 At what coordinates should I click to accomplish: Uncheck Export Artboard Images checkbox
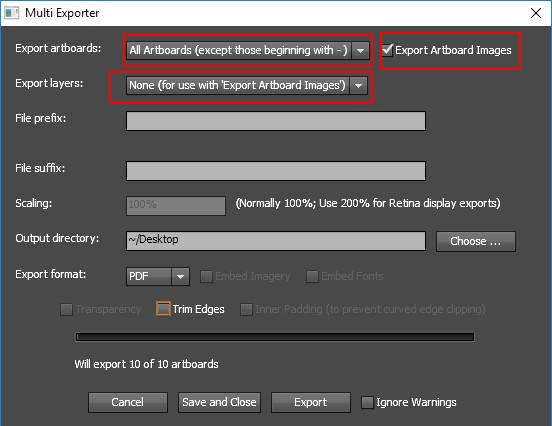(387, 50)
